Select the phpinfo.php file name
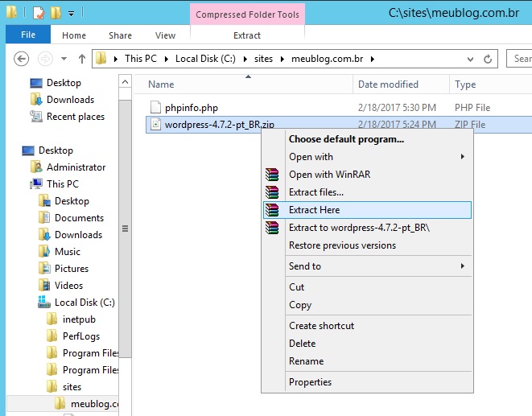The image size is (532, 416). pyautogui.click(x=192, y=108)
